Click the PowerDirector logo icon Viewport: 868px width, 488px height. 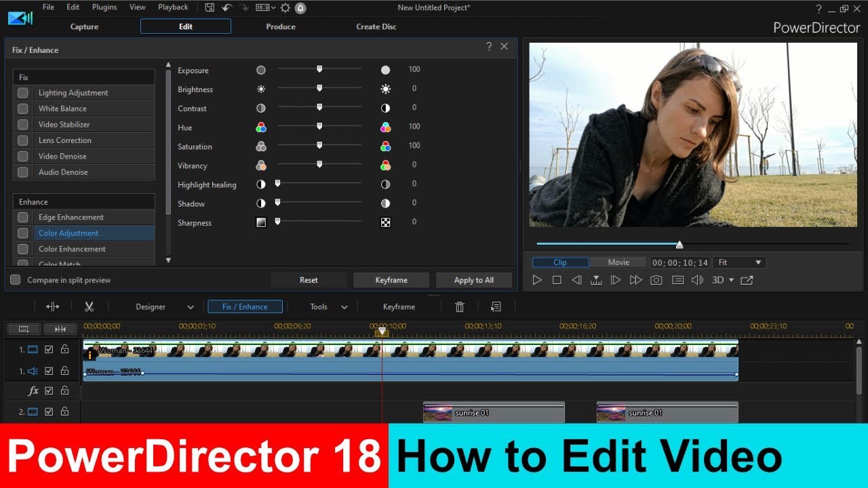pos(20,18)
